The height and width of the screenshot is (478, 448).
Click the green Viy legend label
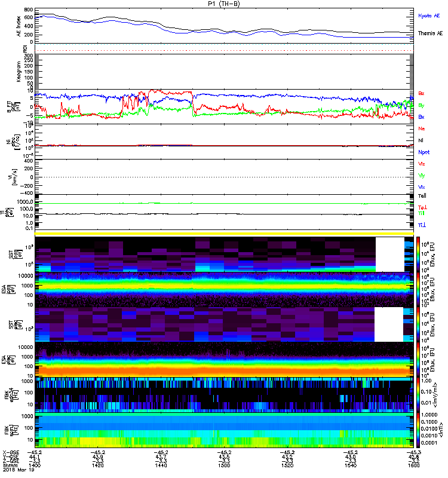(x=422, y=176)
